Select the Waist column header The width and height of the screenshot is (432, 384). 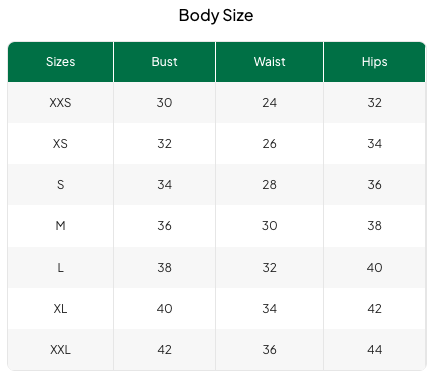point(269,62)
